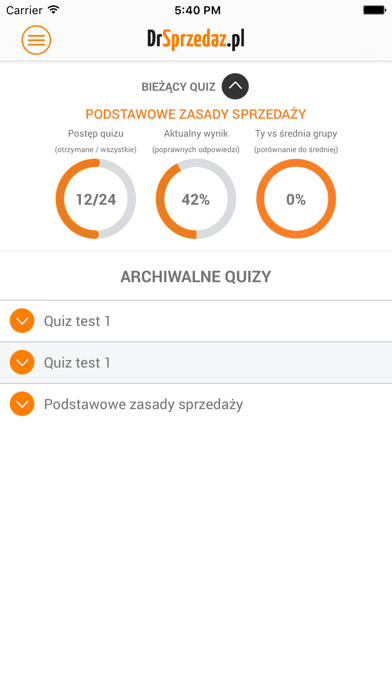392x696 pixels.
Task: Open the hamburger menu icon
Action: [x=36, y=40]
